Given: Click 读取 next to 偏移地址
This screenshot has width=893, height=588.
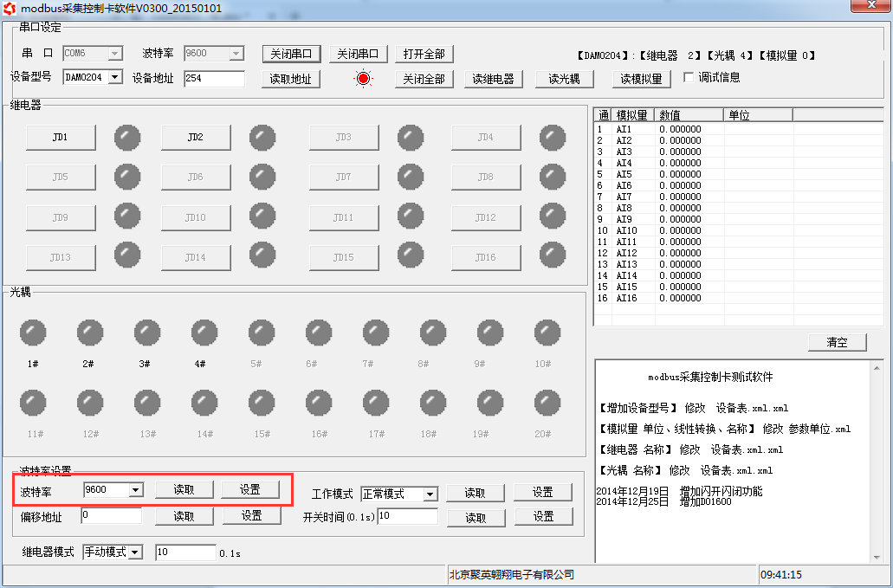Looking at the screenshot, I should (x=184, y=516).
